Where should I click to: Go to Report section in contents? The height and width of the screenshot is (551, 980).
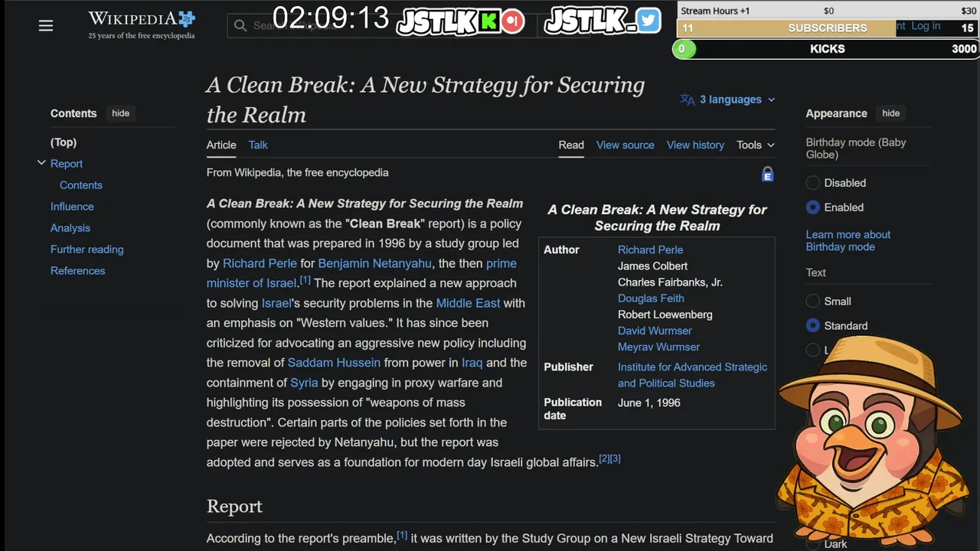click(x=67, y=164)
